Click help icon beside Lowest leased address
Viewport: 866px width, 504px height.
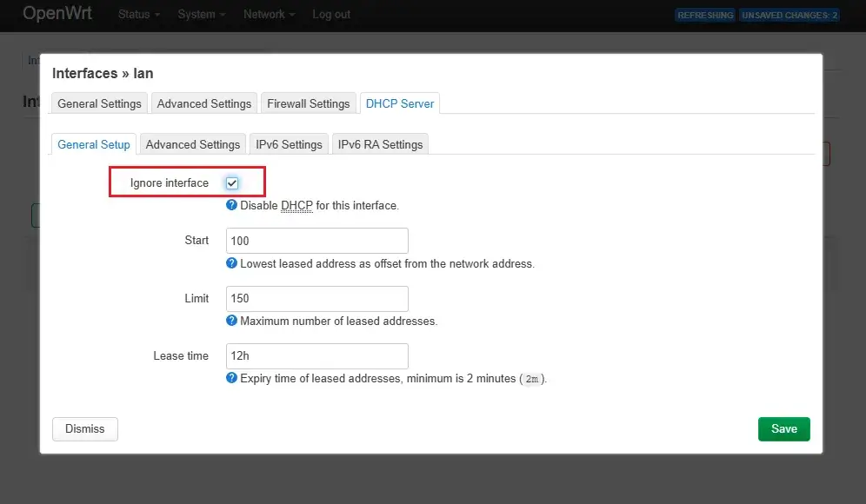tap(231, 263)
